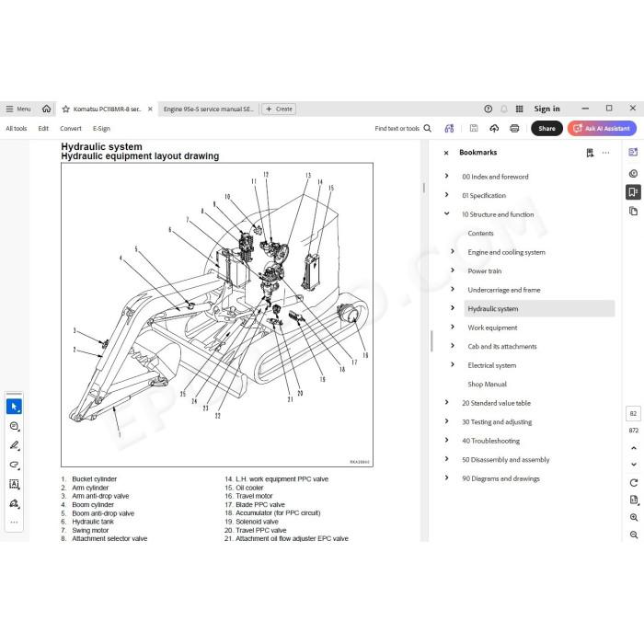Close the Komatsu PC118MR-8 tab

(x=150, y=109)
